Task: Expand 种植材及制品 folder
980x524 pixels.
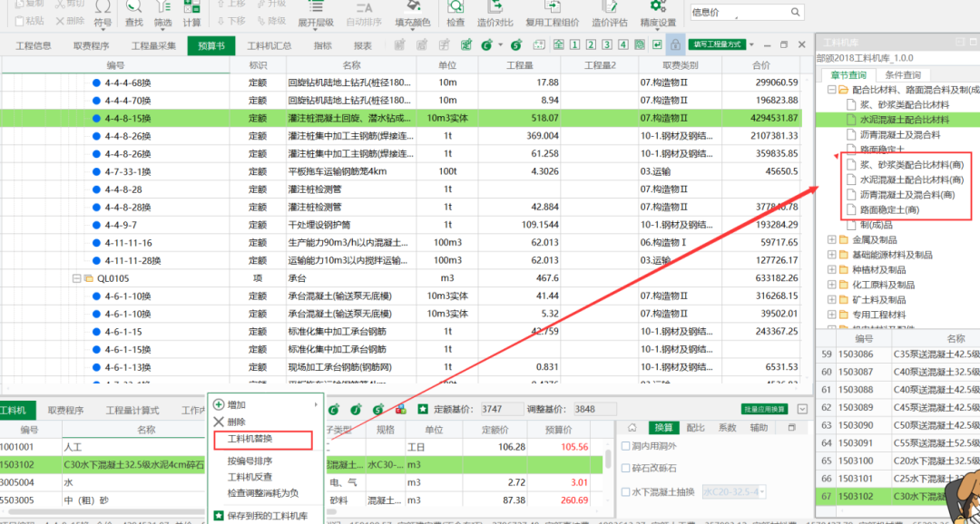Action: (832, 270)
